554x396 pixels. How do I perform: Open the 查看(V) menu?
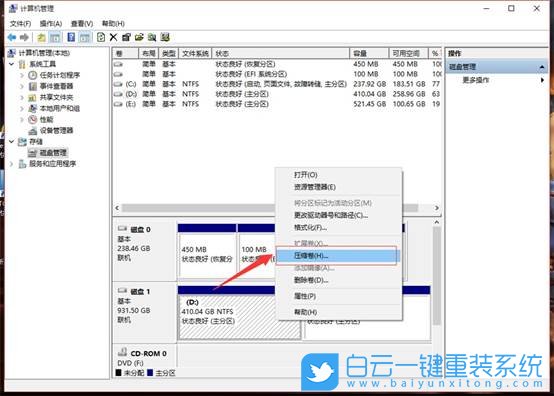82,24
